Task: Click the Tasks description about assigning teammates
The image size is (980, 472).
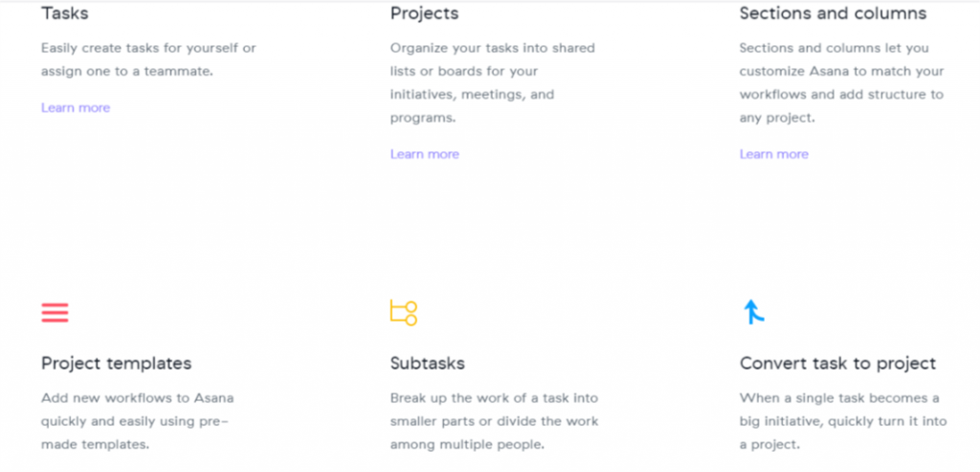Action: [148, 59]
